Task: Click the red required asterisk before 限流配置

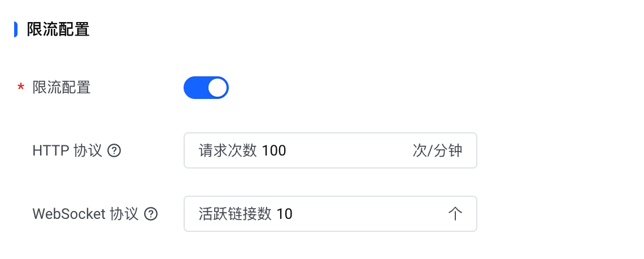Action: click(21, 88)
